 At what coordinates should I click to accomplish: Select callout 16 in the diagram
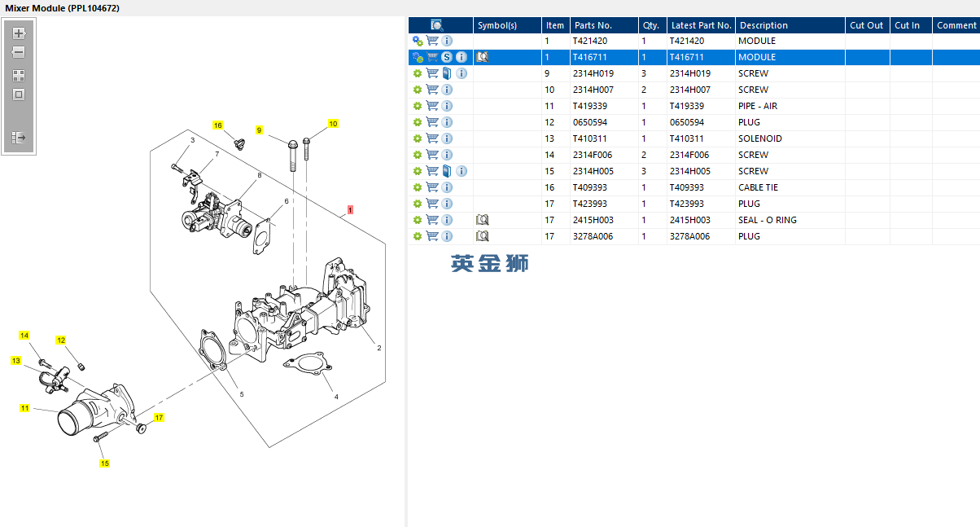coord(217,125)
